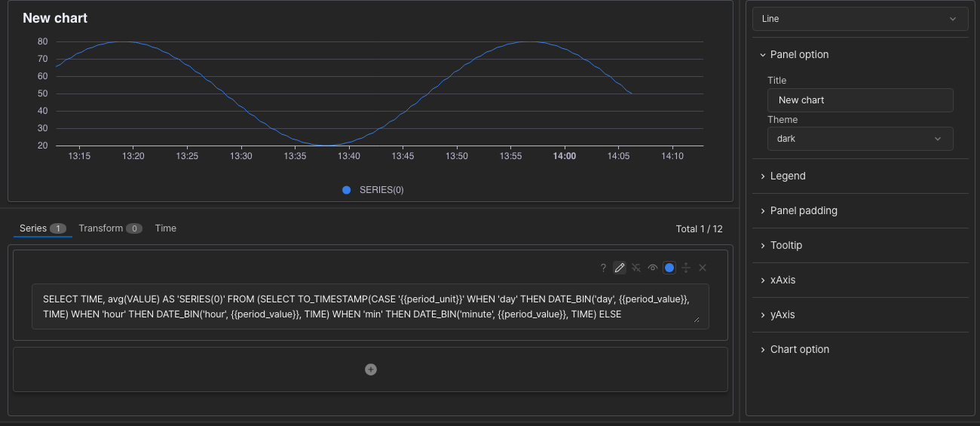
Task: Open the blue series color picker
Action: click(669, 268)
